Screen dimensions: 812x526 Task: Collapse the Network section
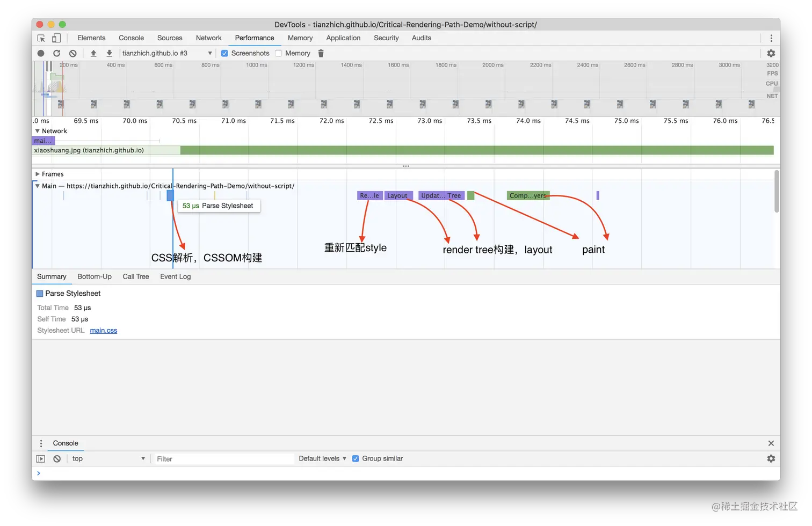coord(37,131)
